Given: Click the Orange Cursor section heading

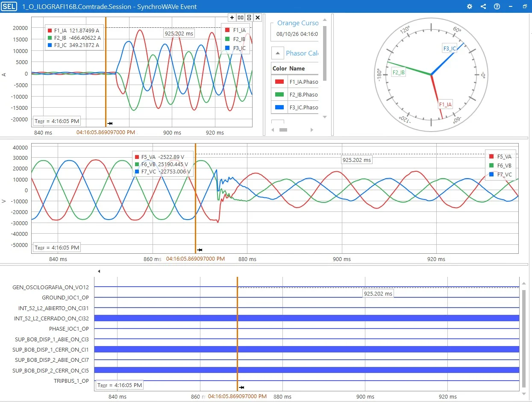Looking at the screenshot, I should [298, 23].
